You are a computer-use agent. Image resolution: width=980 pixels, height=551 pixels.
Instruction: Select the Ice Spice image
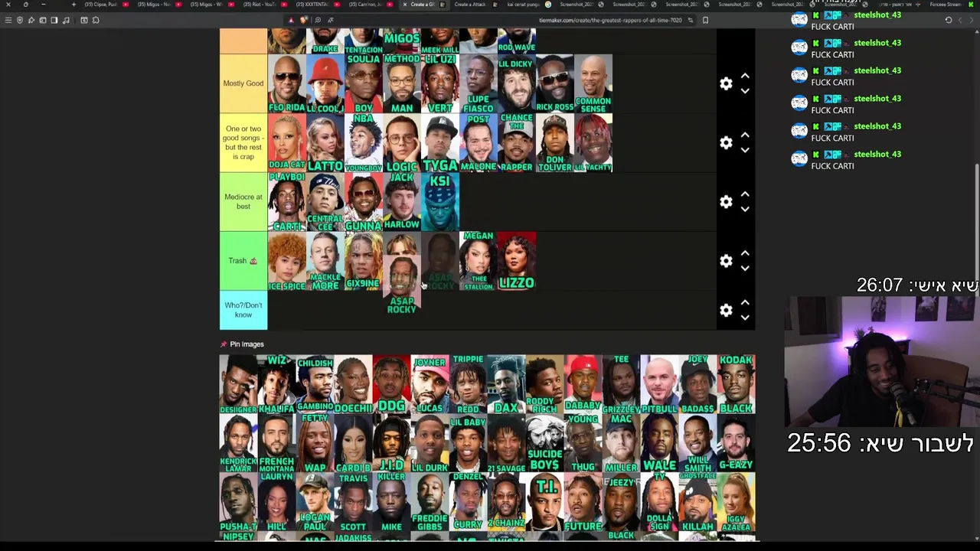coord(287,261)
